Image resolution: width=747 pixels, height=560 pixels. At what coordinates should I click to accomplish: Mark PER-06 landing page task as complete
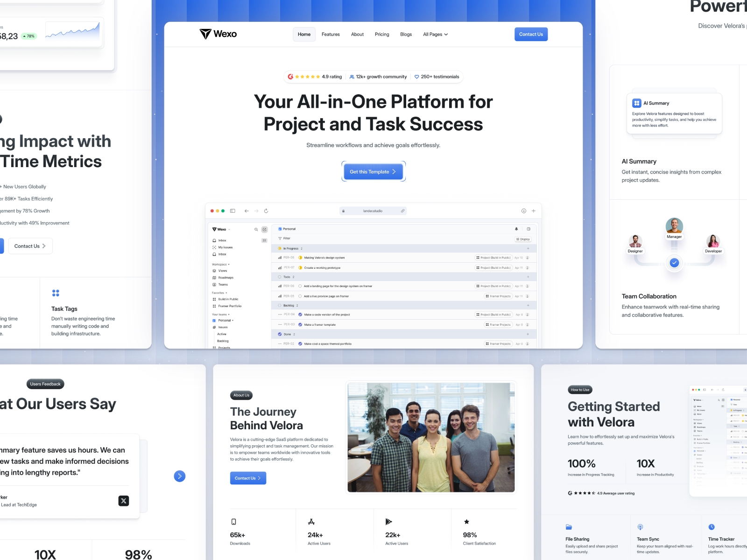pos(300,286)
